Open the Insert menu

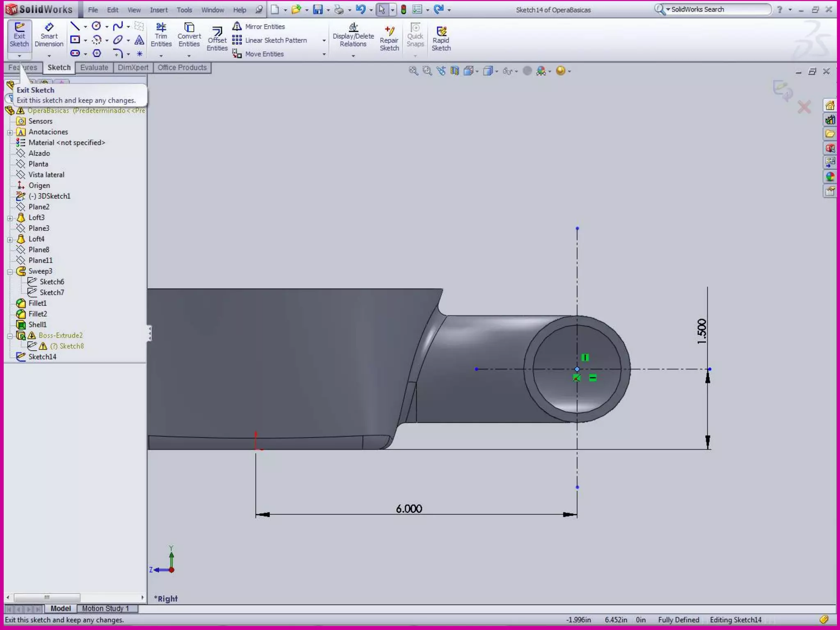pos(159,10)
